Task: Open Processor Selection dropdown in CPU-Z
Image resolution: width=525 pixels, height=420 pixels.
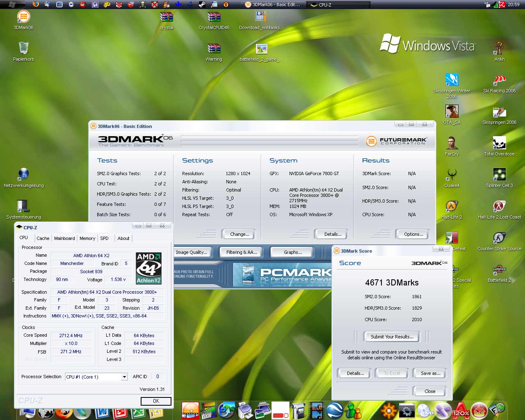Action: tap(124, 377)
